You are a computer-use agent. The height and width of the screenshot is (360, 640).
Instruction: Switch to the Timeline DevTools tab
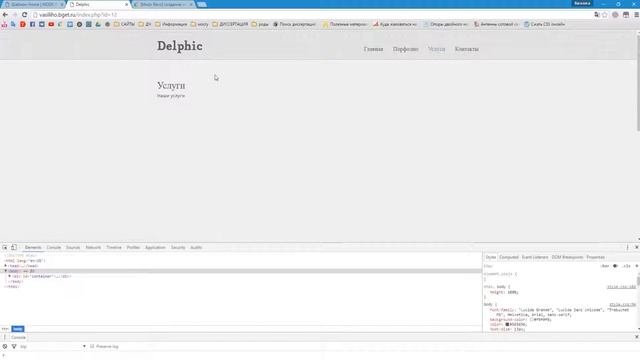114,247
